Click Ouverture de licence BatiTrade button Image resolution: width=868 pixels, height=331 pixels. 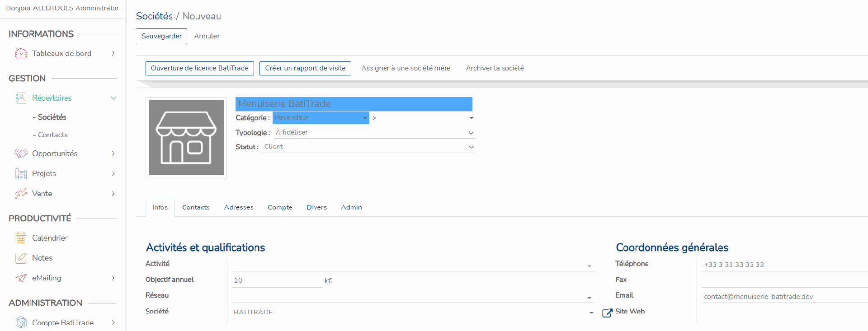click(x=200, y=68)
